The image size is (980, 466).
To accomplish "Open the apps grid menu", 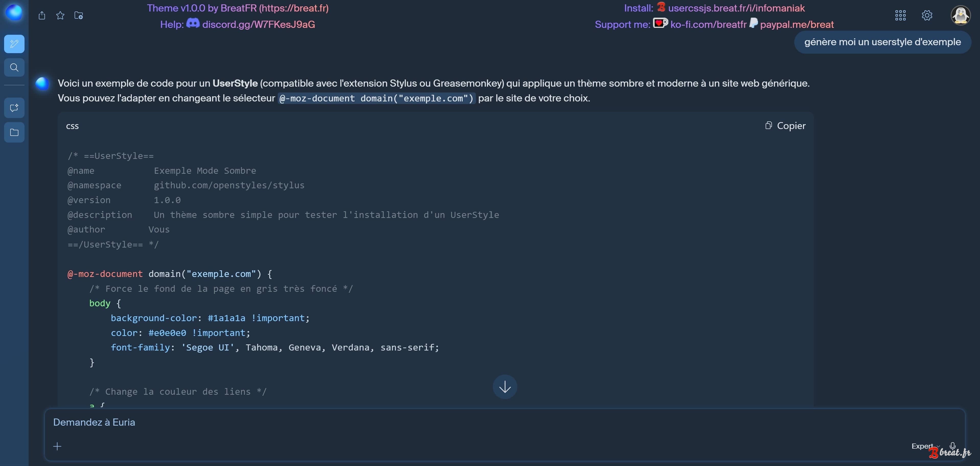I will pyautogui.click(x=900, y=15).
